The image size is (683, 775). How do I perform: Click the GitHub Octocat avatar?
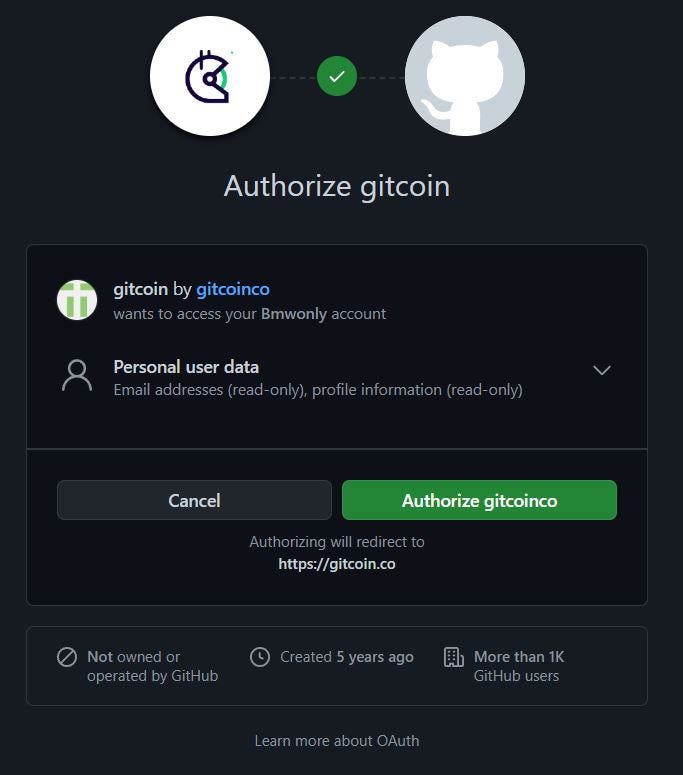pyautogui.click(x=465, y=76)
